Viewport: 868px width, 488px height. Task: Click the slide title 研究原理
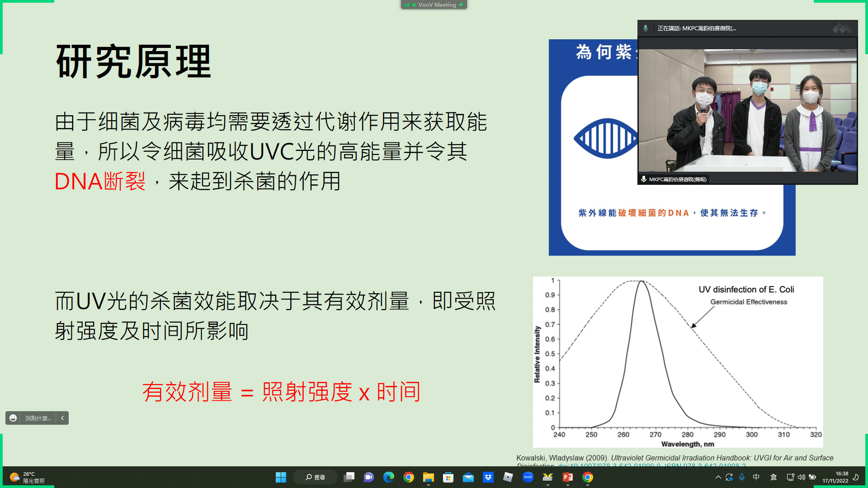[x=134, y=61]
